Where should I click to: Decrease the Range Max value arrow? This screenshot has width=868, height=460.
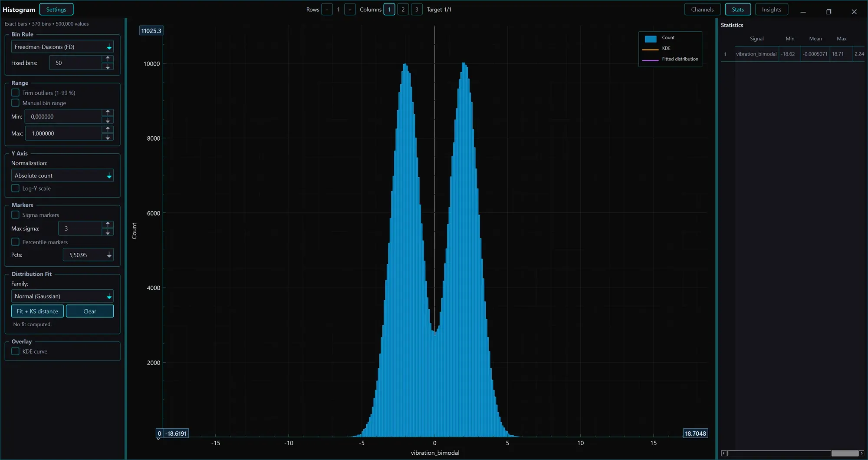(x=108, y=137)
